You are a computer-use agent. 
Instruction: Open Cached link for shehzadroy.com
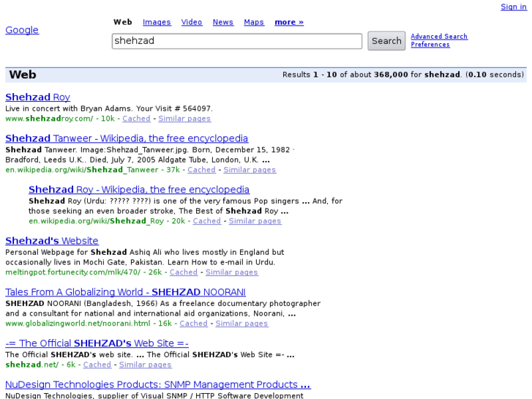coord(136,119)
